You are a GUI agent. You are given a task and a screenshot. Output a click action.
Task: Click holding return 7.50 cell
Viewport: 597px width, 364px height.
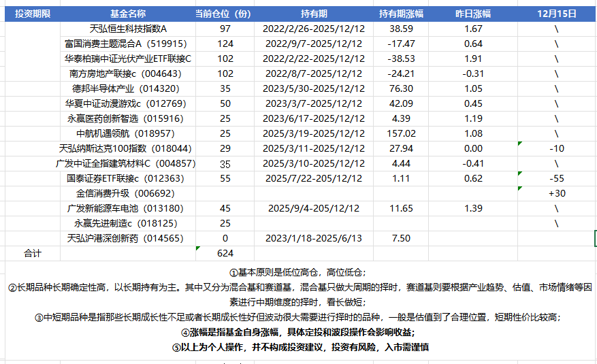point(401,238)
